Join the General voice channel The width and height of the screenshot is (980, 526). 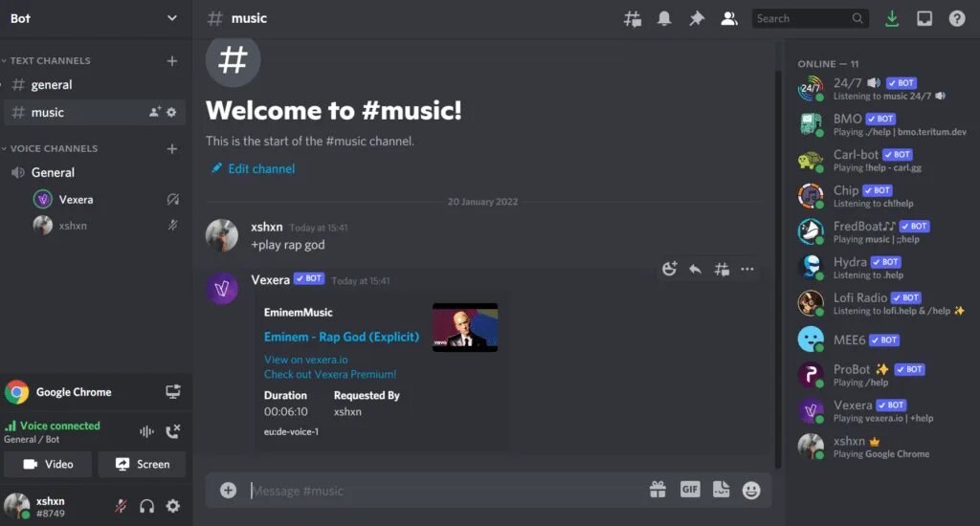(95, 172)
